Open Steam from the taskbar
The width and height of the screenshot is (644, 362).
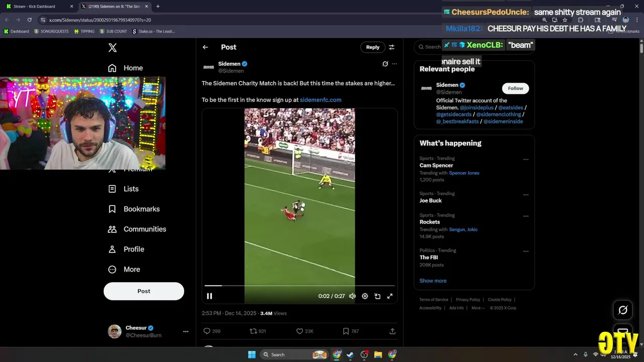[350, 354]
